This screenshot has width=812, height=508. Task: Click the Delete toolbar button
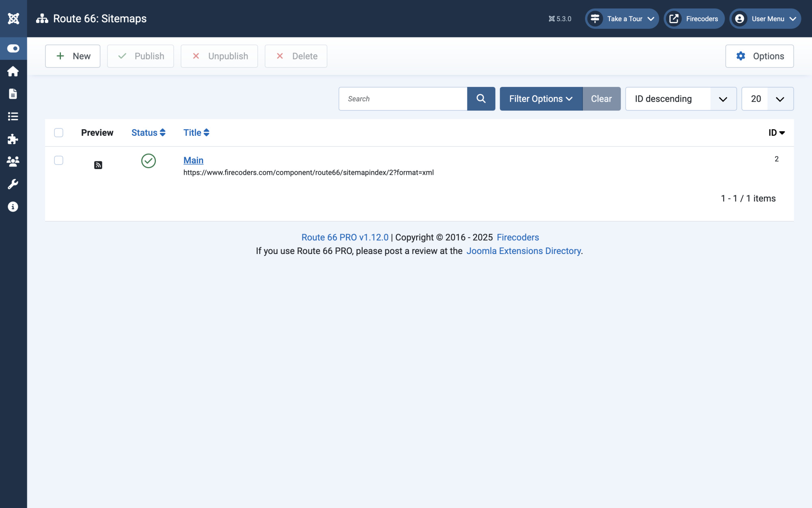coord(296,56)
